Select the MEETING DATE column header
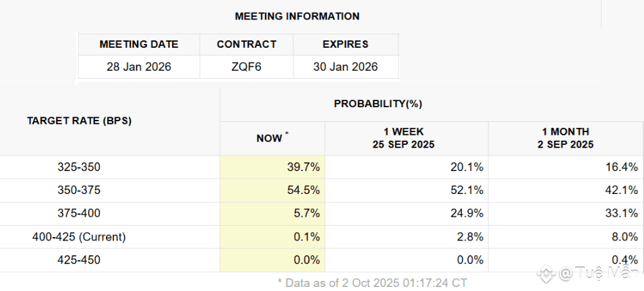Image resolution: width=644 pixels, height=291 pixels. coord(139,44)
